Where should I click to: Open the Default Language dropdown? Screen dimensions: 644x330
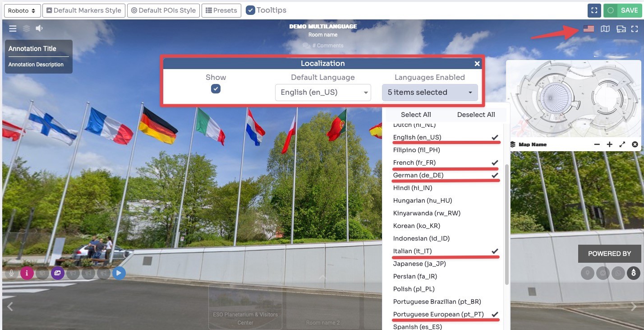pyautogui.click(x=323, y=92)
